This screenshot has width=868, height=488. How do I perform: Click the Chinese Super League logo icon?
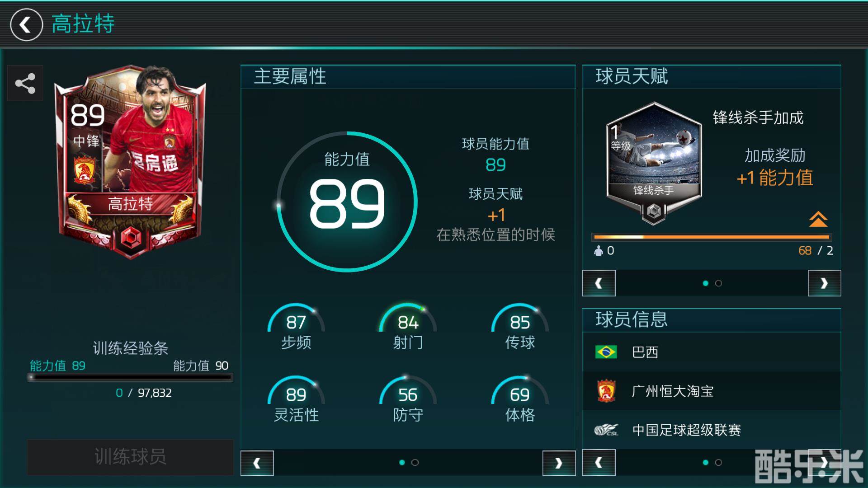[x=606, y=430]
